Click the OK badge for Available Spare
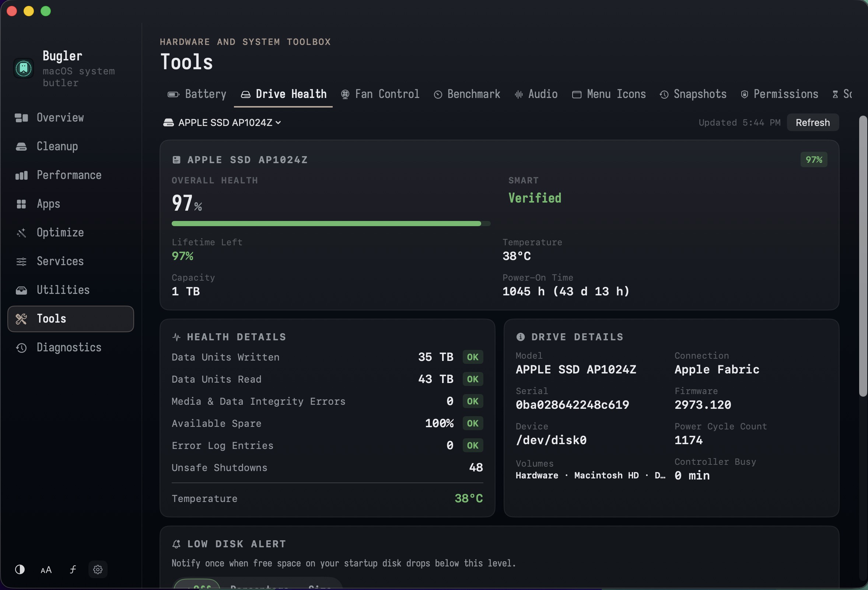The width and height of the screenshot is (868, 590). coord(473,423)
